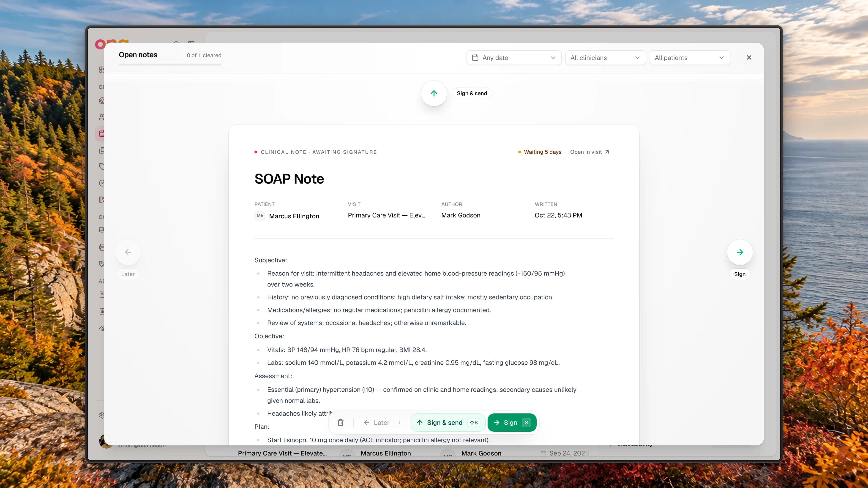Click the round green right-arrow button above the Sign label
868x488 pixels.
click(740, 252)
